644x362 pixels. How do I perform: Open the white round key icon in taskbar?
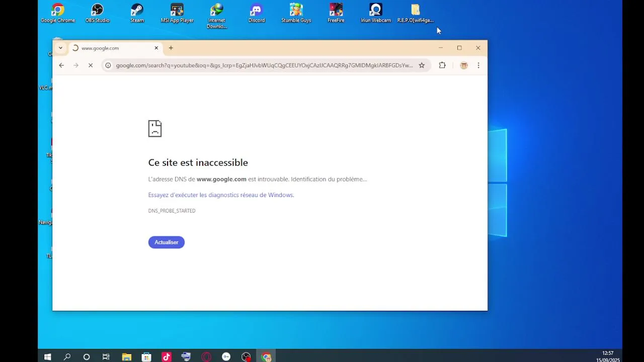(226, 357)
